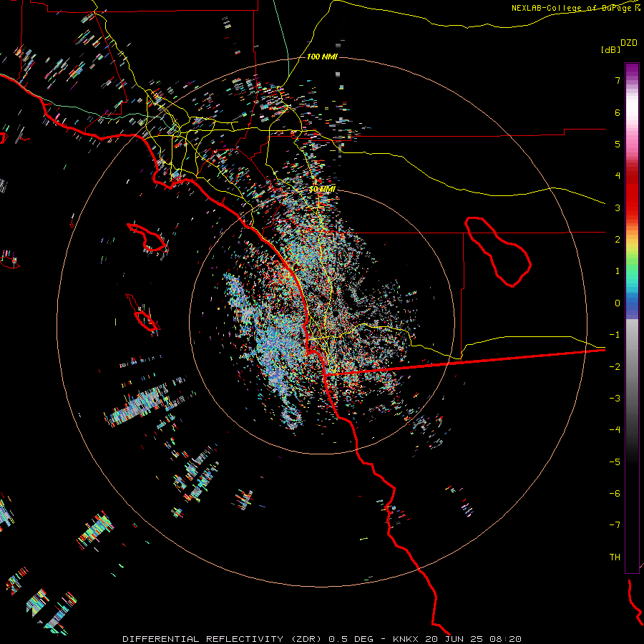The width and height of the screenshot is (644, 644).
Task: Click the "6" value on the color scale
Action: pyautogui.click(x=618, y=112)
